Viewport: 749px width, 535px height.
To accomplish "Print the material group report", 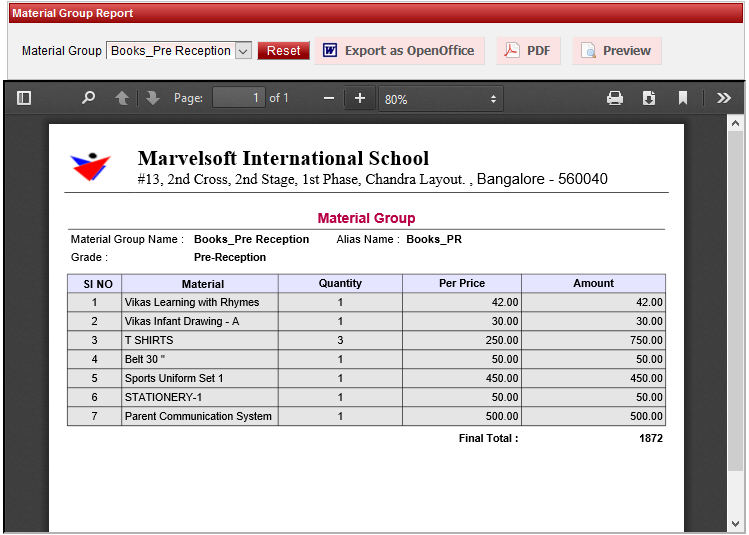I will tap(615, 98).
